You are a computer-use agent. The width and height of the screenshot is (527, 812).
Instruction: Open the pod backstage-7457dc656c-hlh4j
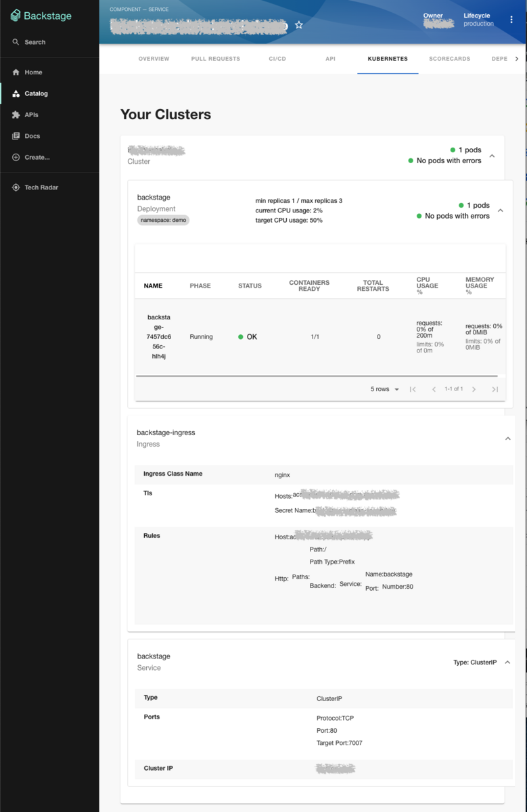click(x=159, y=336)
